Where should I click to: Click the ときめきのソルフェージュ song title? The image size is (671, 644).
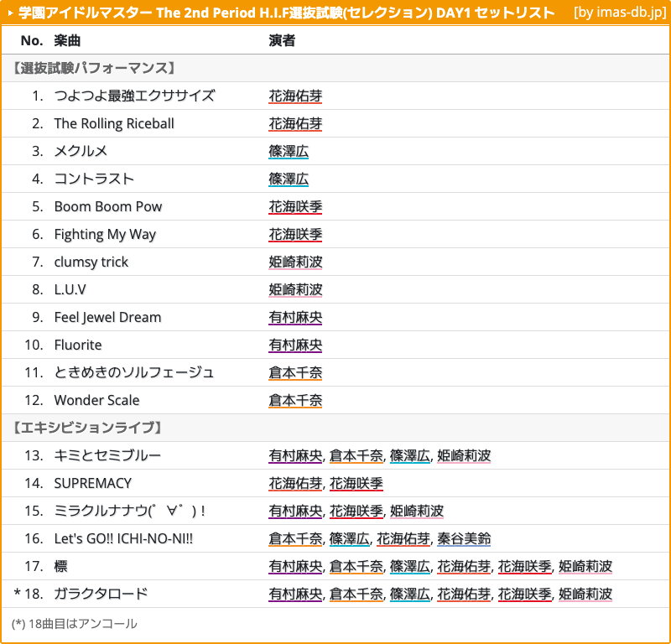[134, 372]
